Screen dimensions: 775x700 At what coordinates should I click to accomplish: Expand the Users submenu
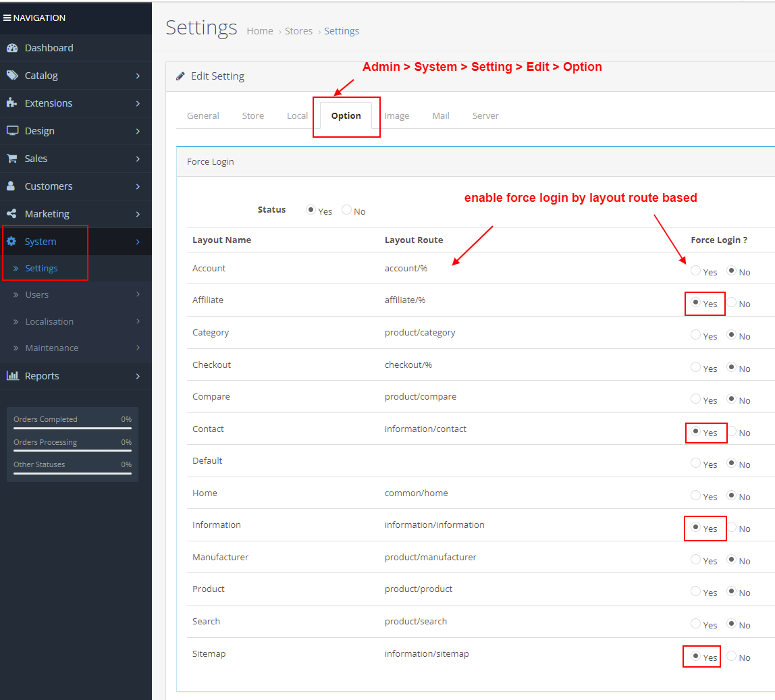click(x=37, y=294)
